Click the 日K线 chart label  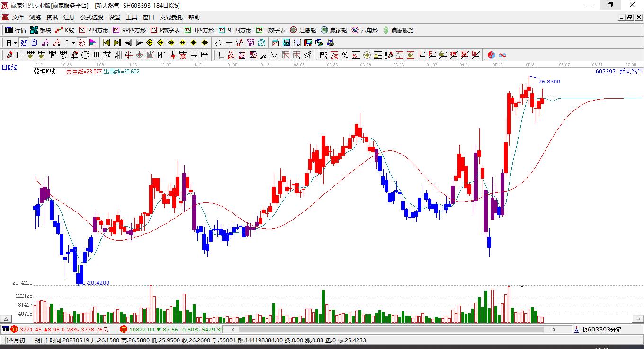9,67
